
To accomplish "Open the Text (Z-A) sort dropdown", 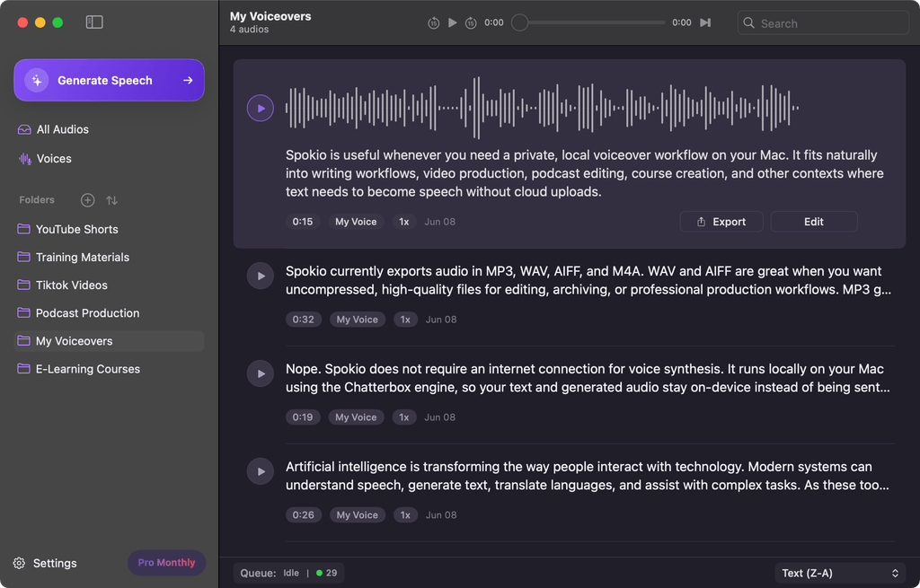I will (x=840, y=574).
